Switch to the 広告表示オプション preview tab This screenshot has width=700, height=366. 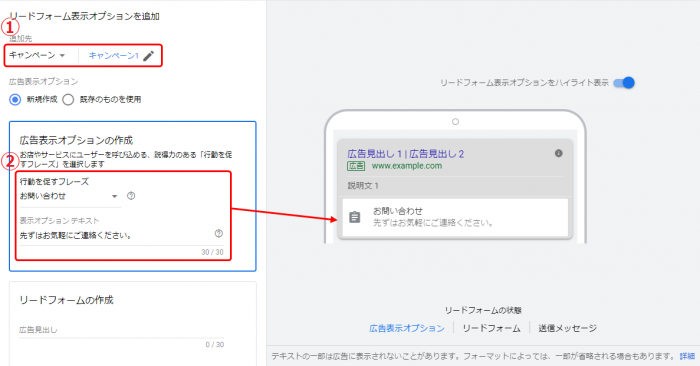[x=407, y=328]
